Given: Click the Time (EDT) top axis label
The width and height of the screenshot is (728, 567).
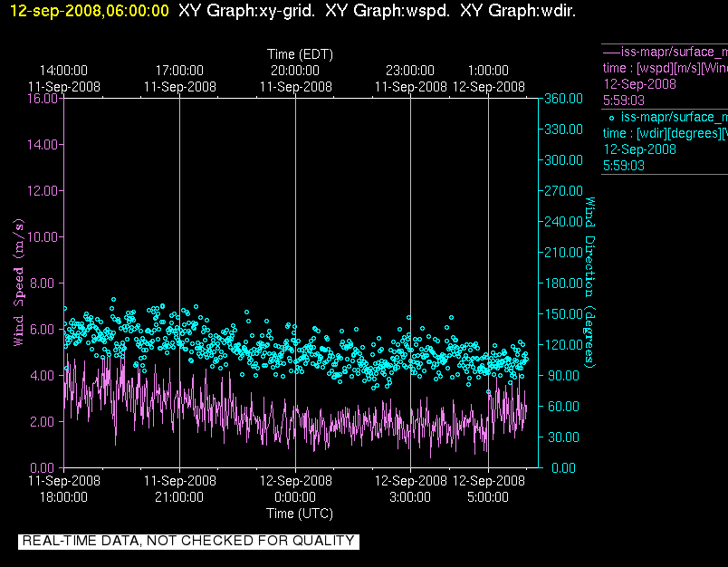Looking at the screenshot, I should (300, 54).
